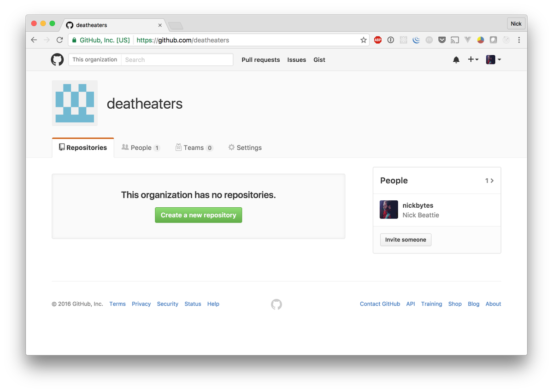Switch to the Teams tab
The width and height of the screenshot is (553, 392).
[194, 147]
